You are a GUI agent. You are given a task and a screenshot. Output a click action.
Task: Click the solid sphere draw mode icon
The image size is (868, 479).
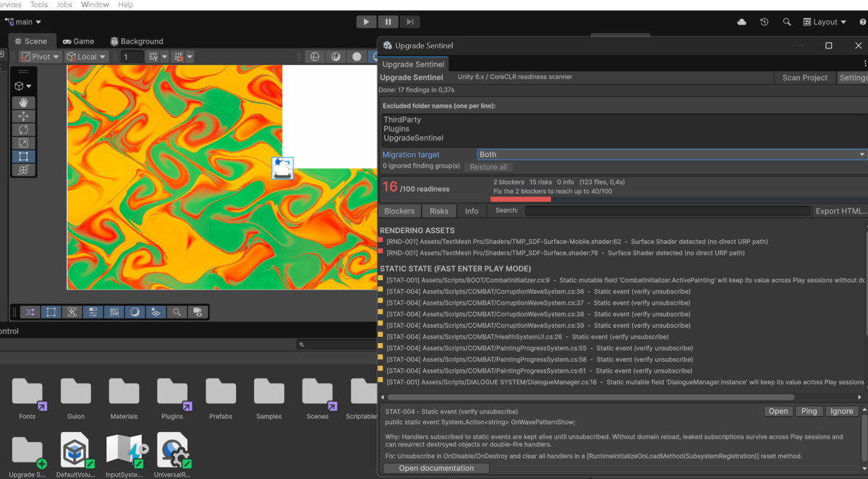(357, 56)
